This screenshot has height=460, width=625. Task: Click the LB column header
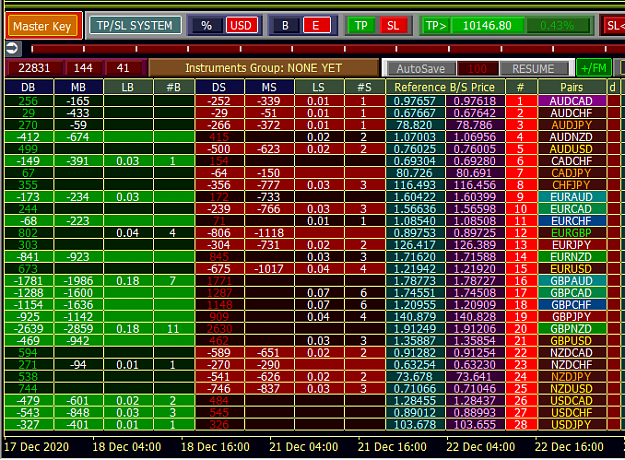click(128, 87)
